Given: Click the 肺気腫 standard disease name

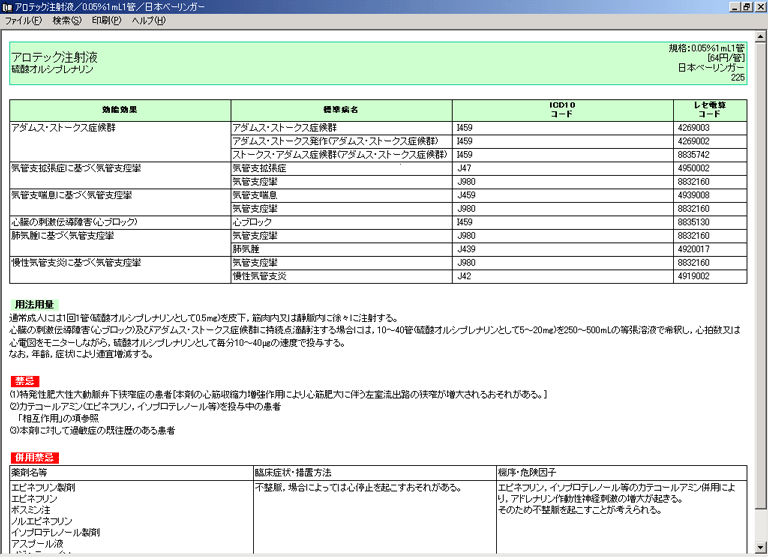Looking at the screenshot, I should pos(246,249).
